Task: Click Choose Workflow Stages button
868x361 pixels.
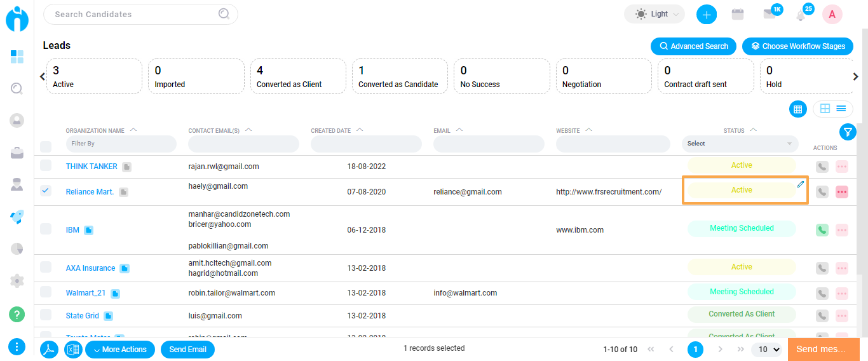Action: [797, 46]
